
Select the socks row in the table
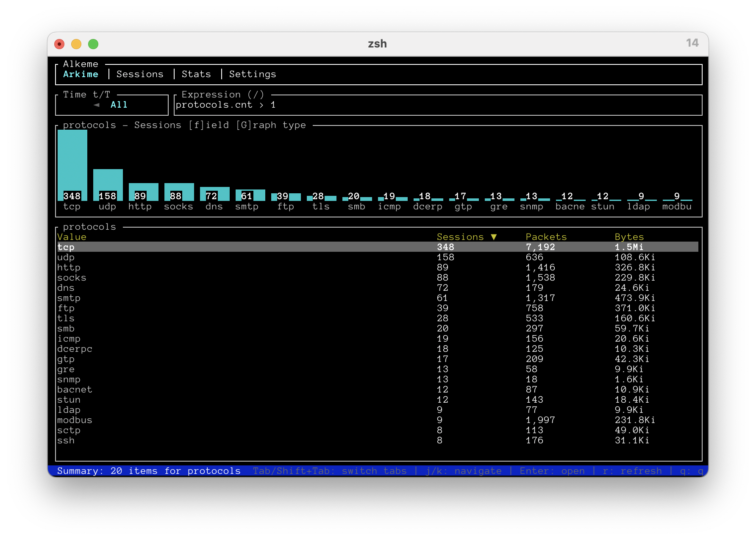click(378, 278)
